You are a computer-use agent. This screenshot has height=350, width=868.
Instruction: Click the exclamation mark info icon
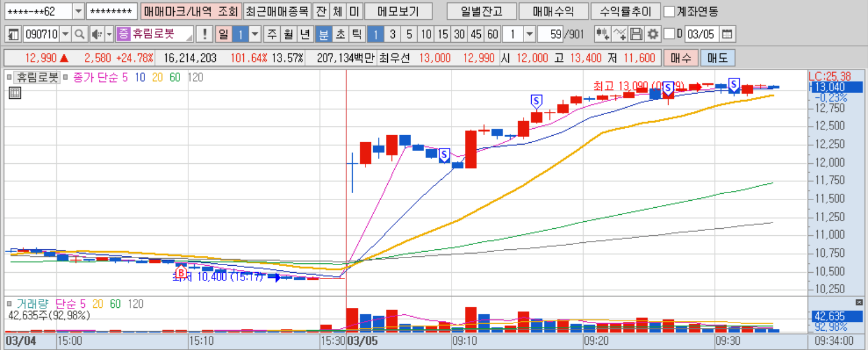click(204, 34)
